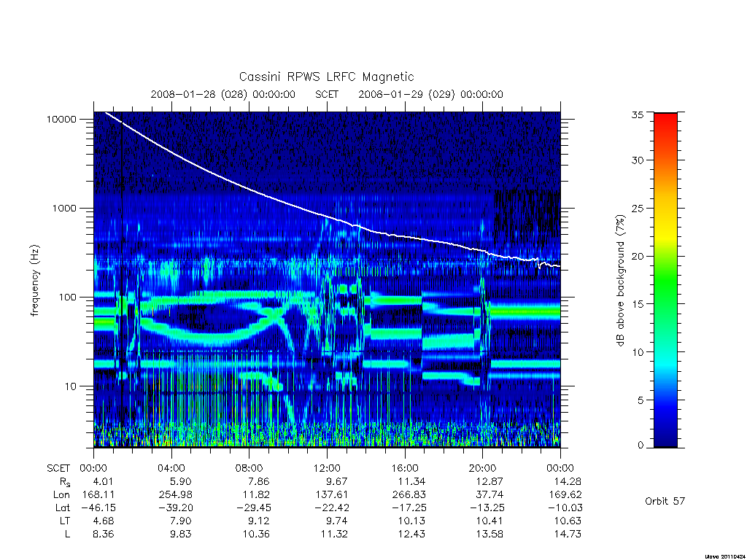The width and height of the screenshot is (747, 560).
Task: Click the 04:00 time tick label
Action: pyautogui.click(x=171, y=468)
